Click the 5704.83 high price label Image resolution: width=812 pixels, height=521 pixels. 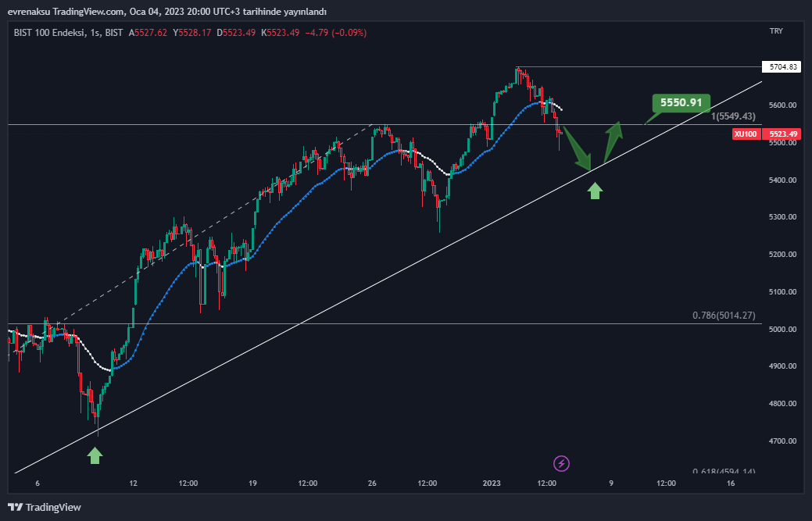(782, 66)
